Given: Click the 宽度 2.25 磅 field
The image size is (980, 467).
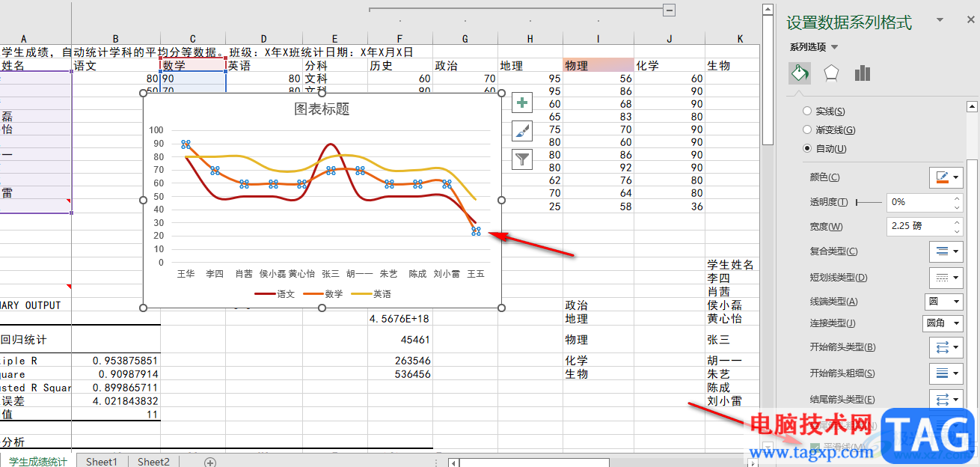Looking at the screenshot, I should point(919,226).
